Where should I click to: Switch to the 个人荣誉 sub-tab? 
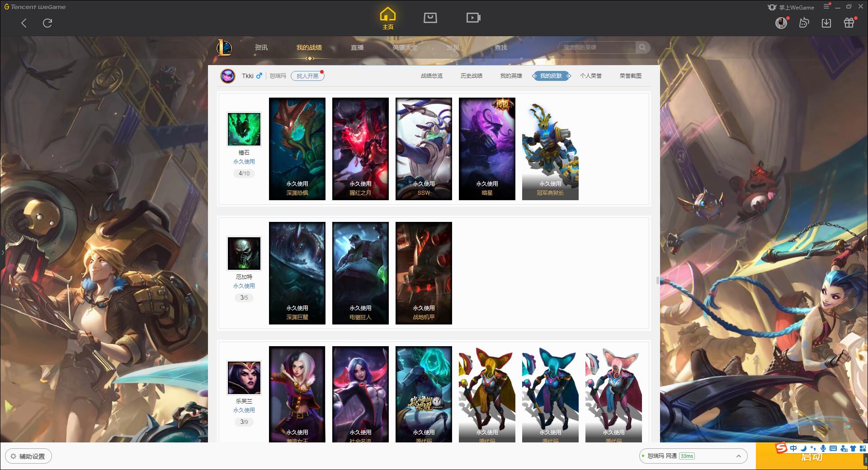[x=591, y=76]
